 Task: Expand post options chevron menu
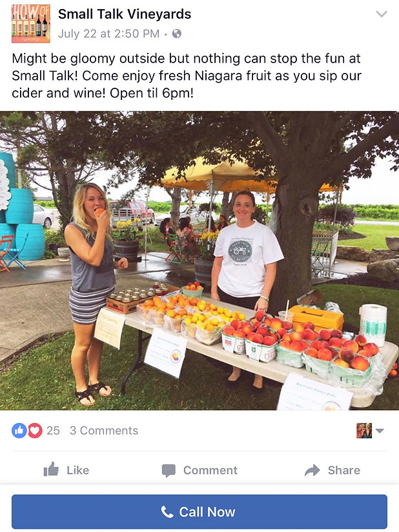tap(382, 14)
